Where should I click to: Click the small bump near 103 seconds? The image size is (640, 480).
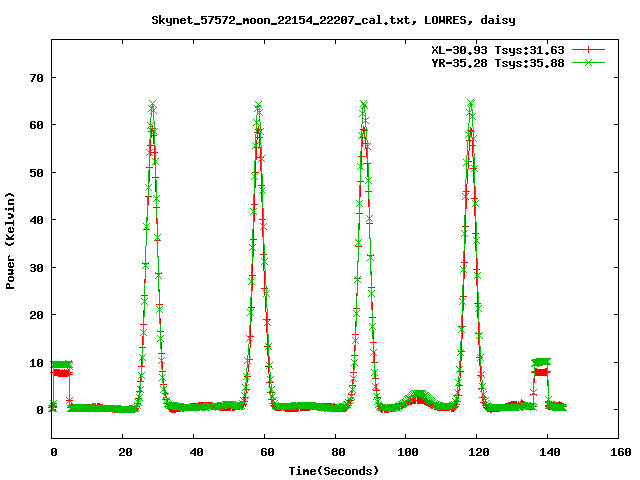(x=418, y=397)
